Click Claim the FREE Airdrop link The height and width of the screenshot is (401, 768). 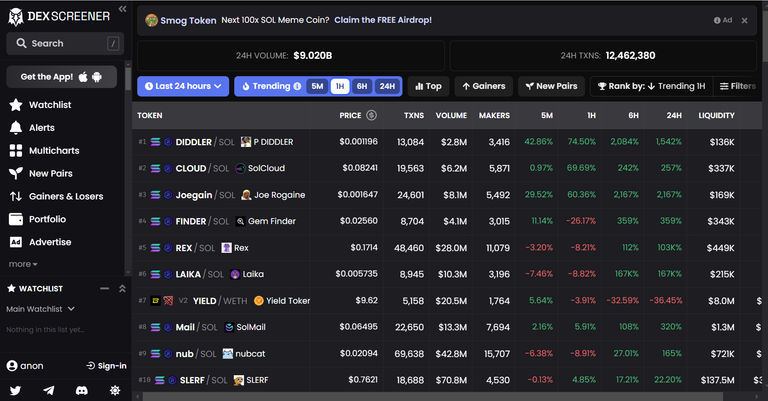click(x=383, y=20)
